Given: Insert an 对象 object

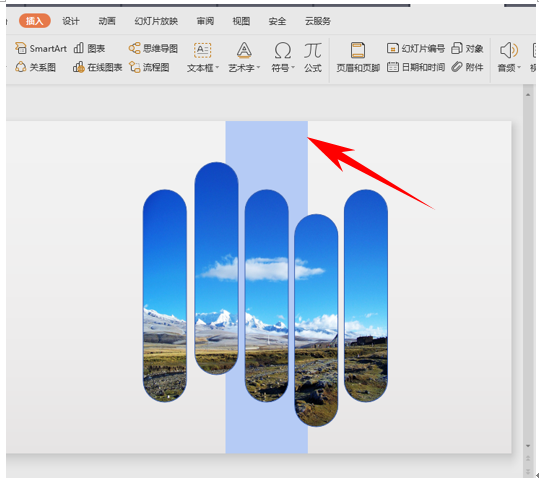Looking at the screenshot, I should pos(468,48).
